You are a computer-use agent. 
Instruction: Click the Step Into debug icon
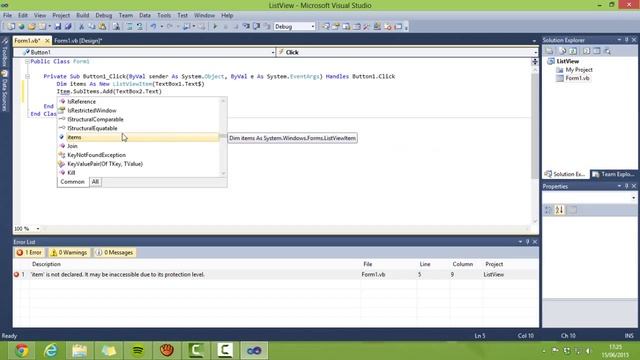pyautogui.click(x=246, y=27)
